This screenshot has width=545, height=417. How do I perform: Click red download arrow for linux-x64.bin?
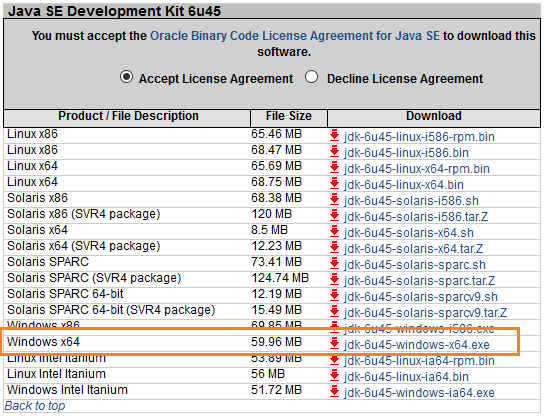point(334,183)
